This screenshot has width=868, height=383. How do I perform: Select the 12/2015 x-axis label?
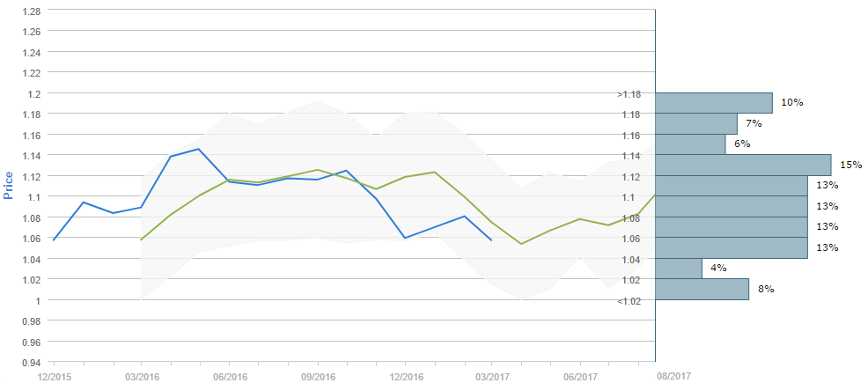pos(54,376)
